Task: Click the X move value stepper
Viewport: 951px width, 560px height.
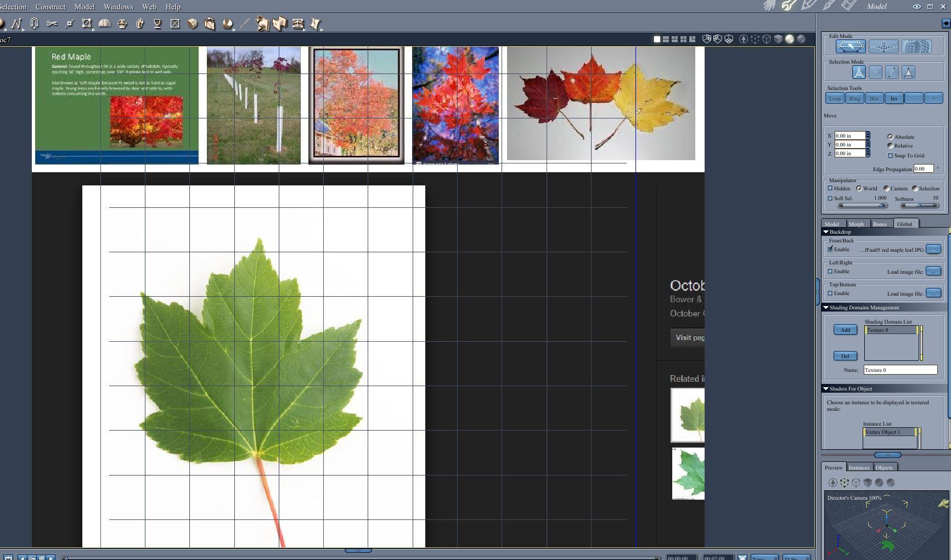Action: point(868,135)
